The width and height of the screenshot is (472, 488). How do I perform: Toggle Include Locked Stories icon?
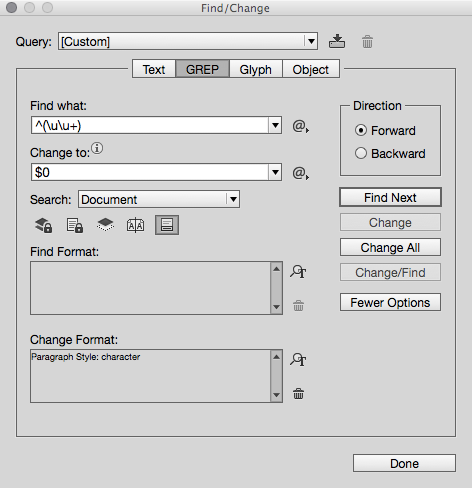click(75, 225)
